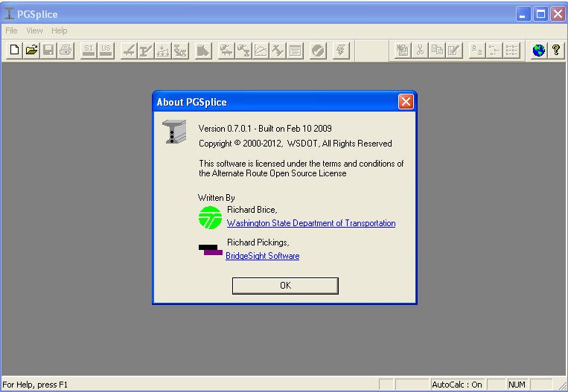Image resolution: width=568 pixels, height=392 pixels.
Task: Switch to US units toolbar button
Action: [x=106, y=50]
